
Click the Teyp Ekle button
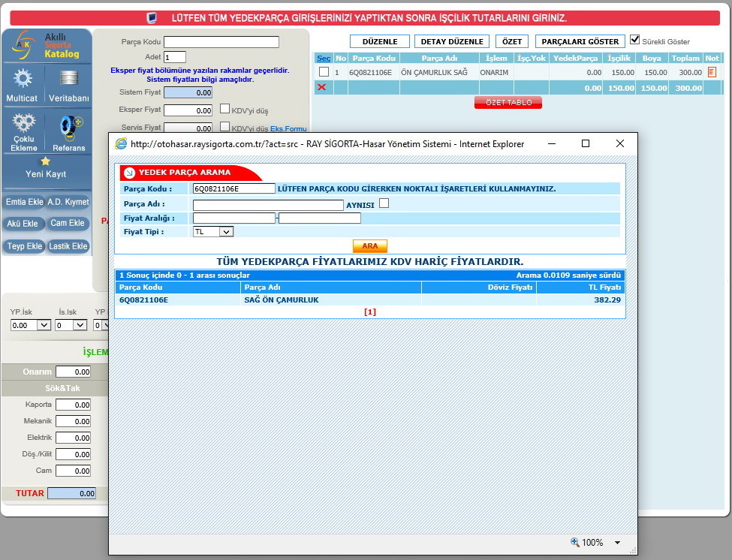(24, 246)
